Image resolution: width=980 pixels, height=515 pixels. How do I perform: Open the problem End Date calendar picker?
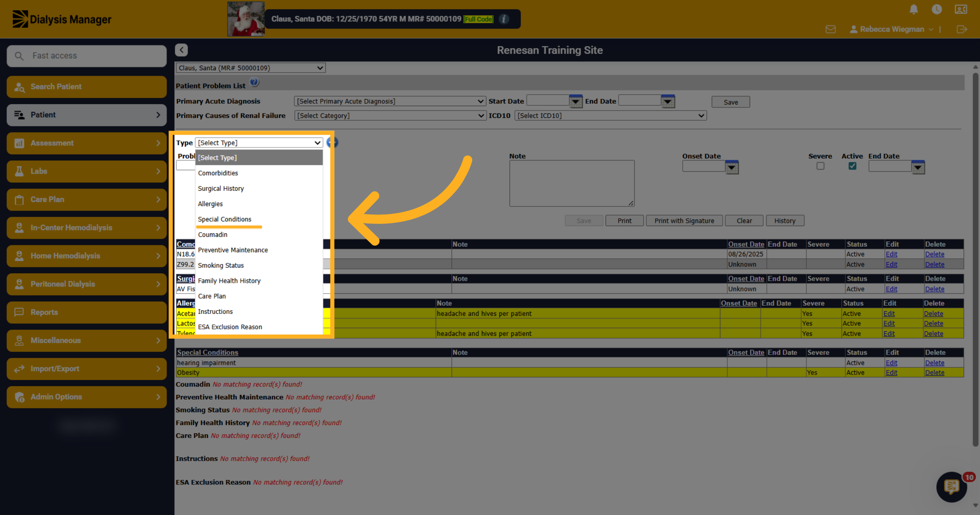pyautogui.click(x=918, y=166)
